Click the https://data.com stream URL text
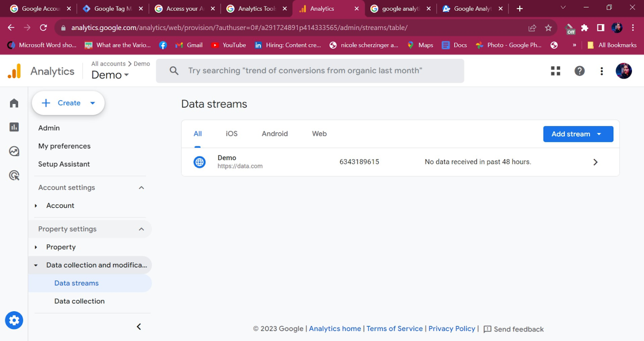The height and width of the screenshot is (341, 644). 240,166
